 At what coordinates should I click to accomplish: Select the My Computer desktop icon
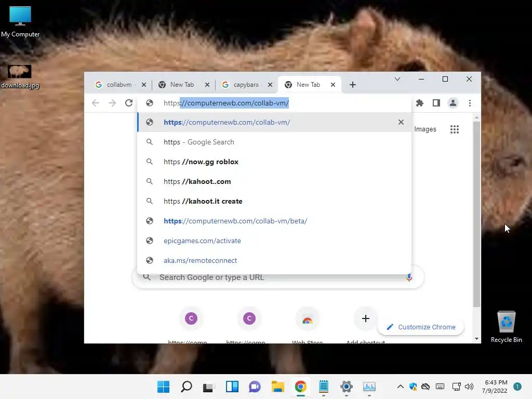tap(20, 22)
